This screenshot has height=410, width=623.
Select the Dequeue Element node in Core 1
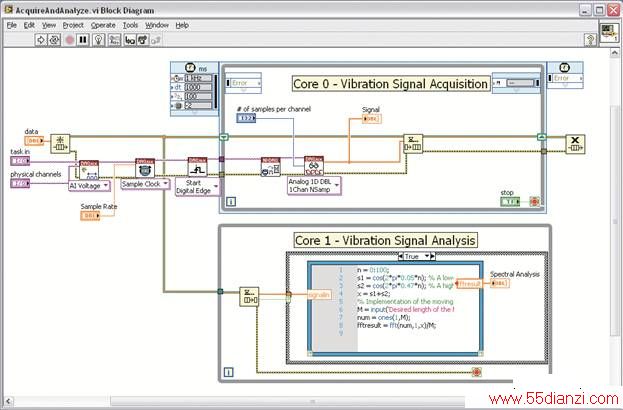click(249, 297)
